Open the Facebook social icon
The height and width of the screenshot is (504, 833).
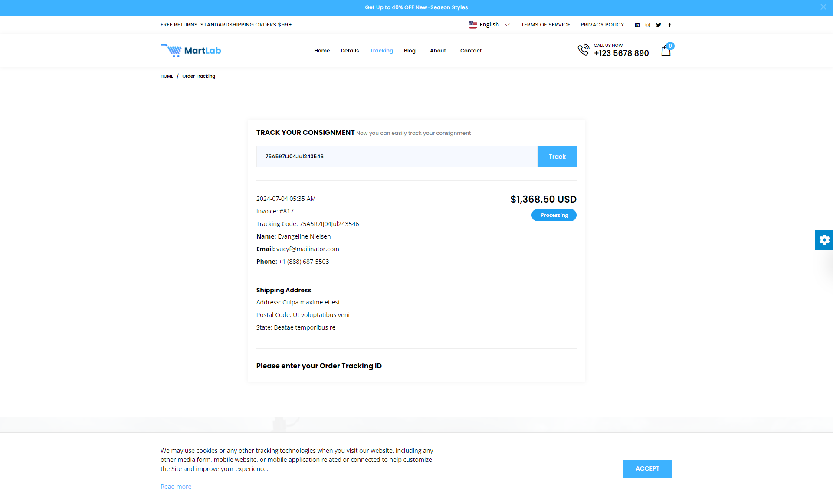tap(669, 25)
